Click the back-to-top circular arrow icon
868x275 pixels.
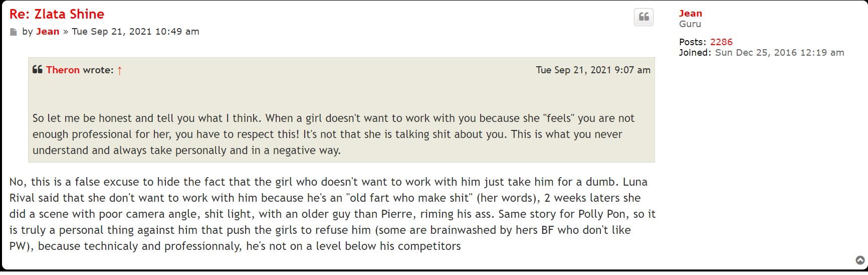pos(860,260)
